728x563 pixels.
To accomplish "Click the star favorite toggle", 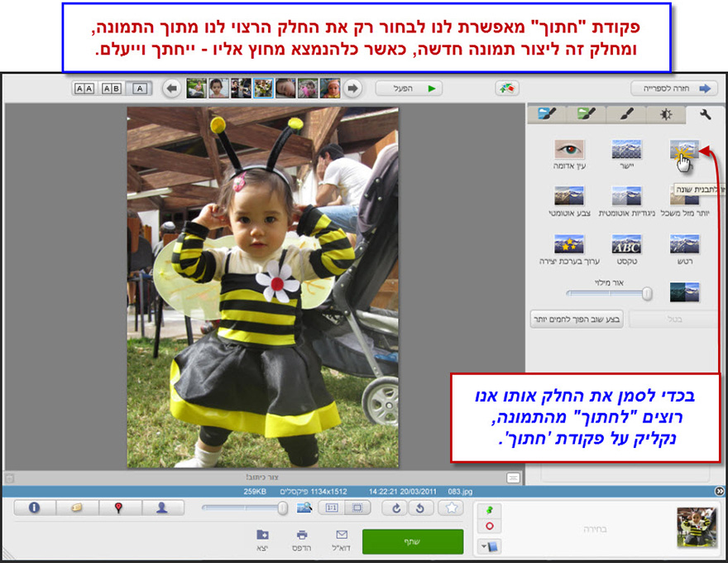I will click(x=452, y=508).
